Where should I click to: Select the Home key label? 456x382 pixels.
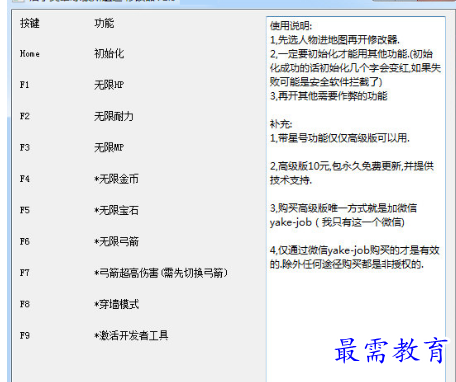click(30, 54)
